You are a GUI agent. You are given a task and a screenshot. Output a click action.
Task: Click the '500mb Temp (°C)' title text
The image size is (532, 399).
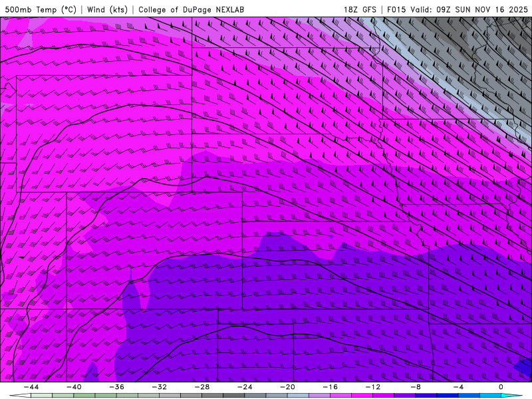point(41,9)
